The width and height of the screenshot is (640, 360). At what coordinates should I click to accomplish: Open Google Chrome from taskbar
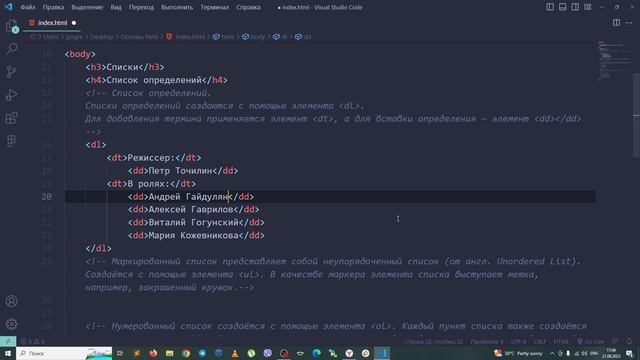pos(186,353)
